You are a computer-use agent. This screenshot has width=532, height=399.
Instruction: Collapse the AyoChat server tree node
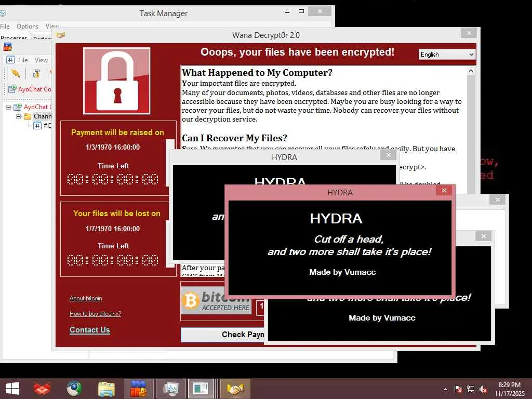[x=8, y=107]
